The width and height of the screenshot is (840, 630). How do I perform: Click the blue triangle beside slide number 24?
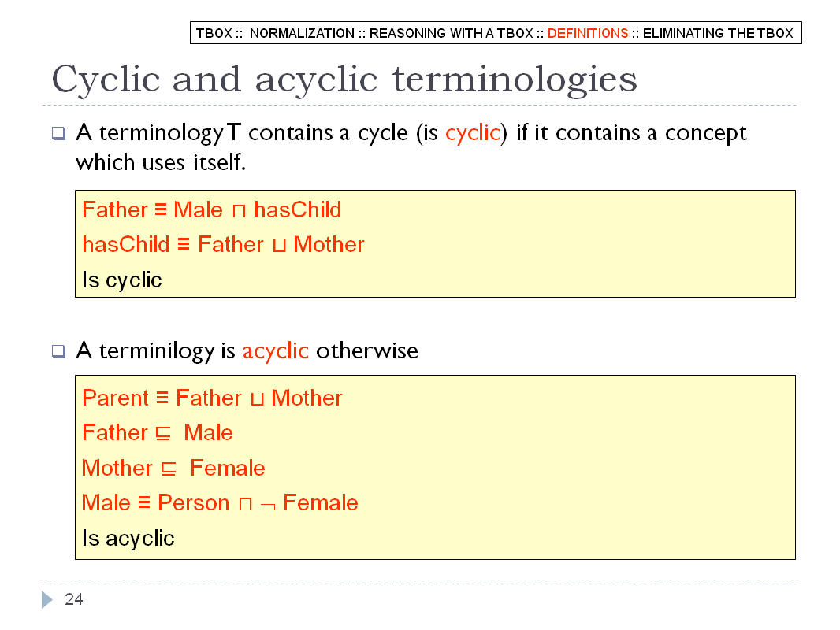pos(47,599)
